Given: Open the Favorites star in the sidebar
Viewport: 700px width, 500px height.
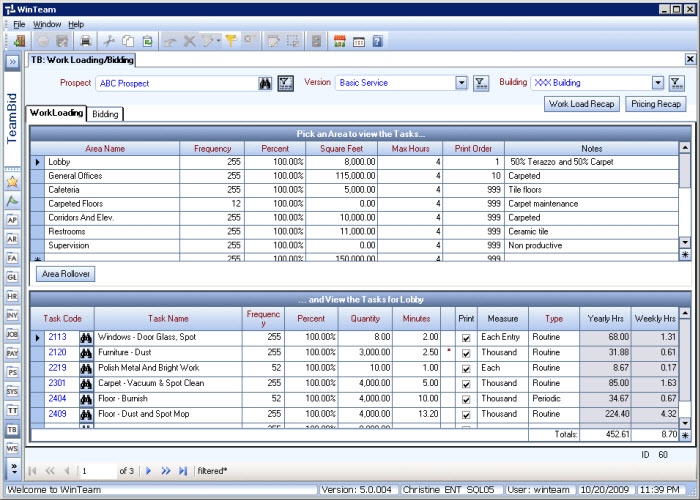Looking at the screenshot, I should pyautogui.click(x=12, y=182).
